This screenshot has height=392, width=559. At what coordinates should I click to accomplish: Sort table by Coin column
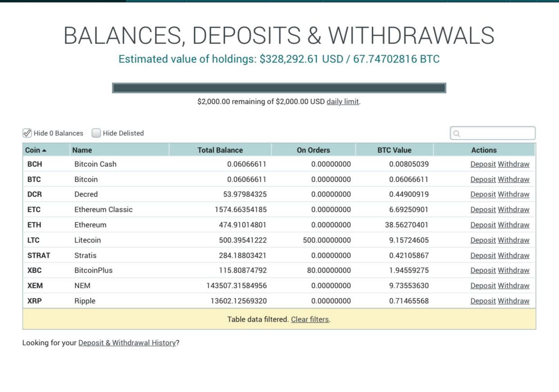coord(46,150)
